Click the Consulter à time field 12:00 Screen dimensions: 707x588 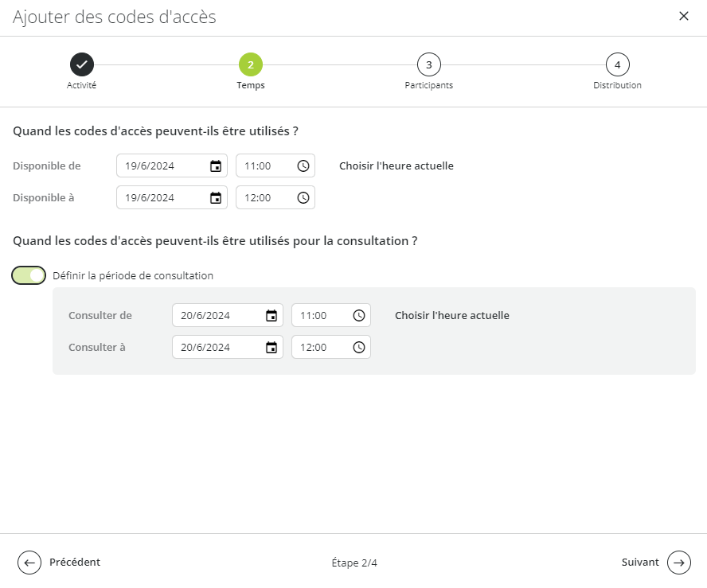331,347
